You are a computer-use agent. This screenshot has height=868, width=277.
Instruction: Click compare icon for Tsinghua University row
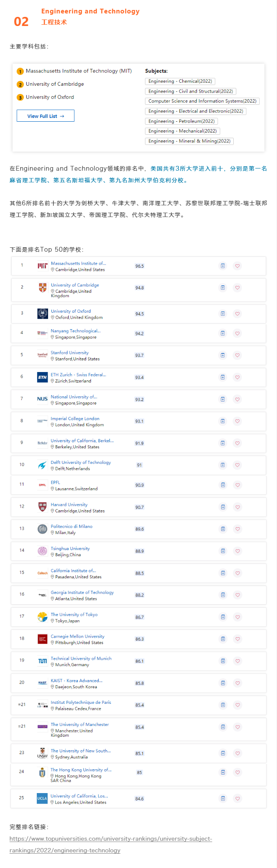click(x=223, y=551)
